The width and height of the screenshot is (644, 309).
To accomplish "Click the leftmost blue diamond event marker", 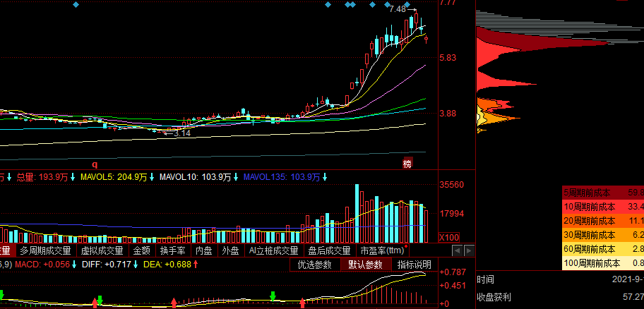I will click(76, 4).
